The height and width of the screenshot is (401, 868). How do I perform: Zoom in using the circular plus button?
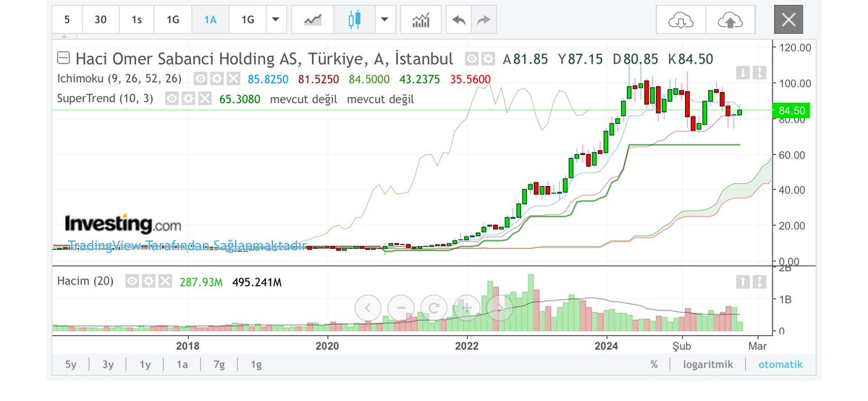click(x=467, y=308)
